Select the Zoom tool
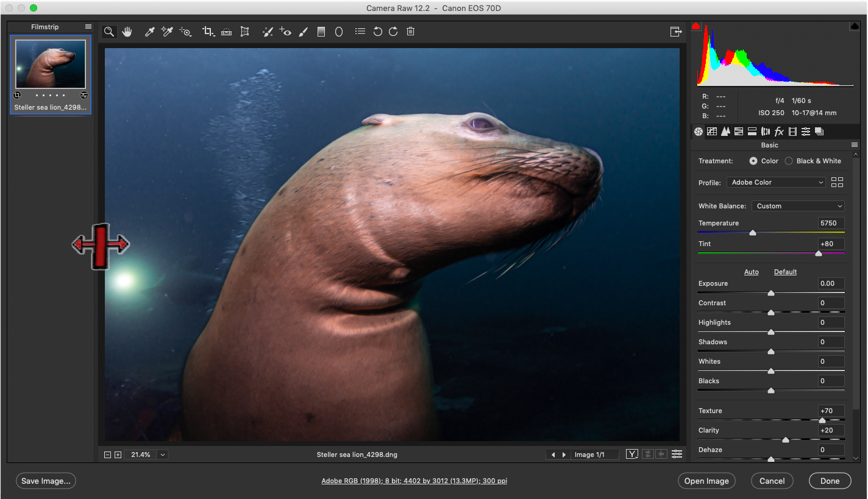Image resolution: width=868 pixels, height=499 pixels. coord(108,31)
